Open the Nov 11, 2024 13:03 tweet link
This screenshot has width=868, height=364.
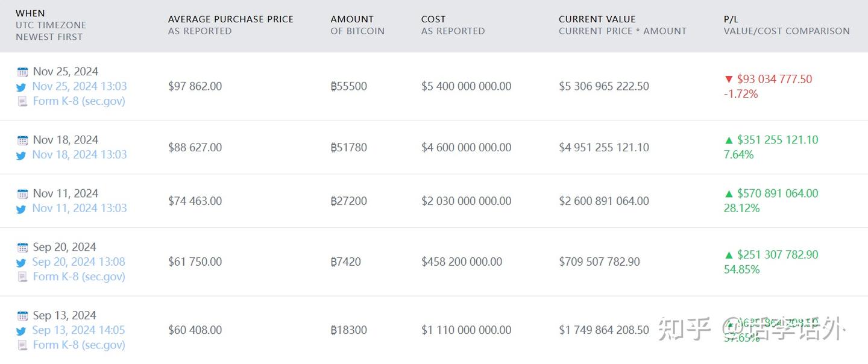click(x=80, y=208)
